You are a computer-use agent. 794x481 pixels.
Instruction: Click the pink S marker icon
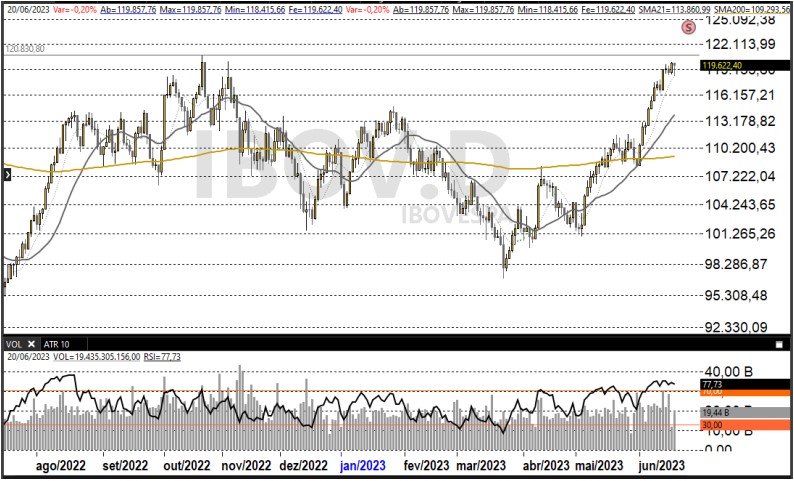pyautogui.click(x=688, y=28)
